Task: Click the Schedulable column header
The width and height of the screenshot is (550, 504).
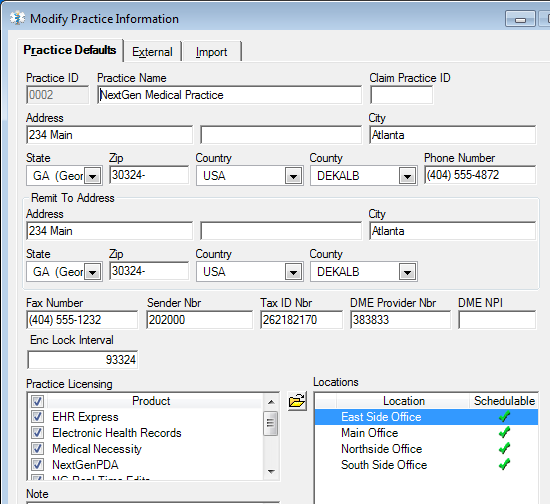Action: pyautogui.click(x=504, y=401)
